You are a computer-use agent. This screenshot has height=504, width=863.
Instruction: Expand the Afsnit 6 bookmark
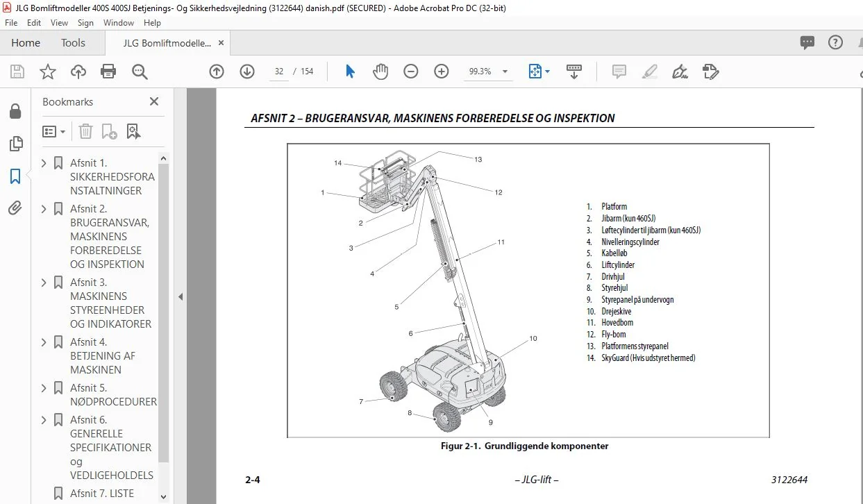(x=44, y=420)
